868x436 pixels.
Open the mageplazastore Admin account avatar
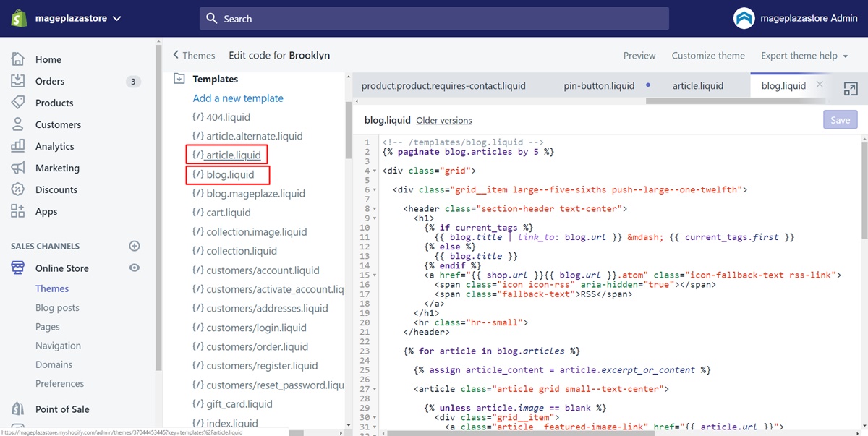744,18
